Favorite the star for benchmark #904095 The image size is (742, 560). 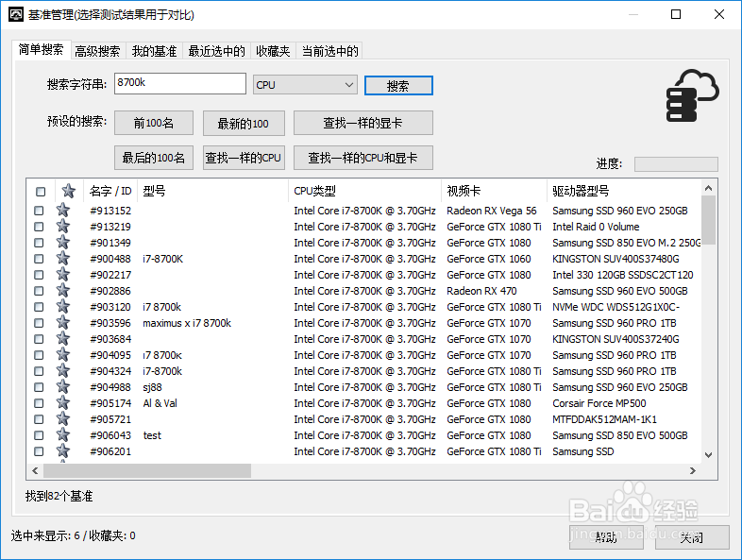[63, 355]
